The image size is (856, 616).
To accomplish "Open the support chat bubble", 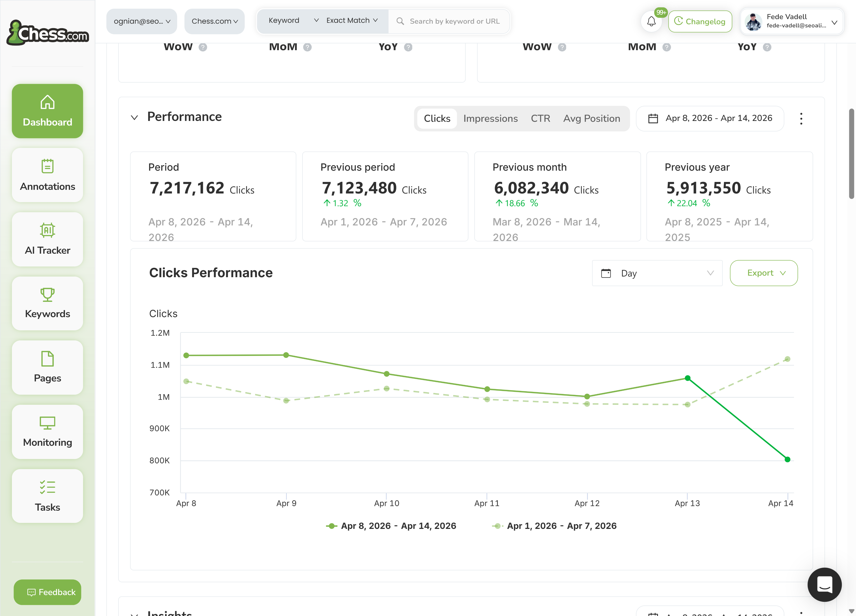I will [825, 584].
